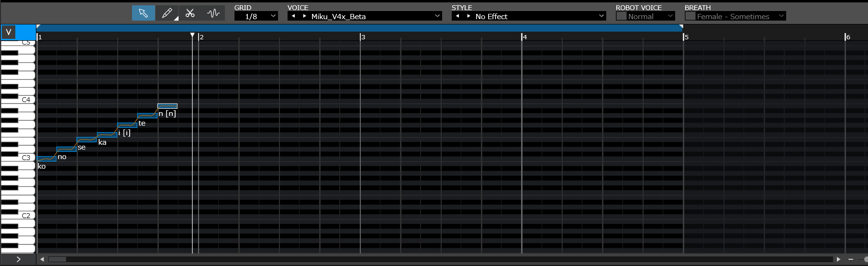Image resolution: width=868 pixels, height=266 pixels.
Task: Click measure 6 on the ruler
Action: [x=848, y=37]
